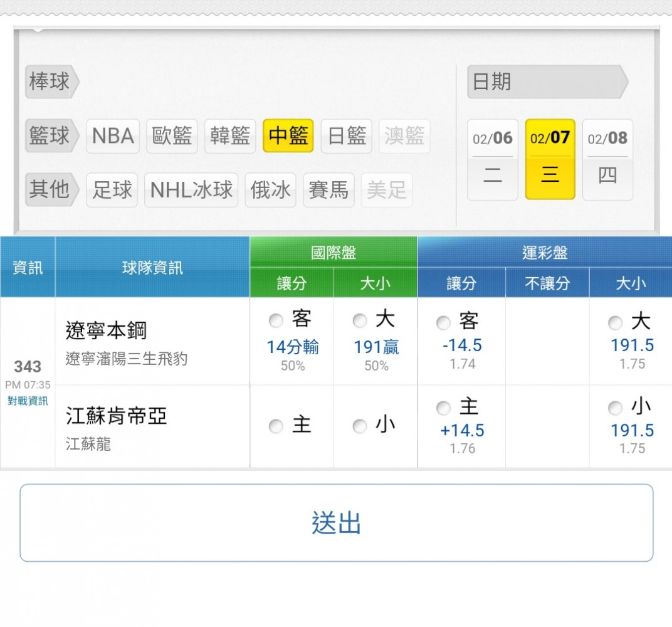Click the 191贏 total value
The image size is (672, 627).
tap(376, 347)
